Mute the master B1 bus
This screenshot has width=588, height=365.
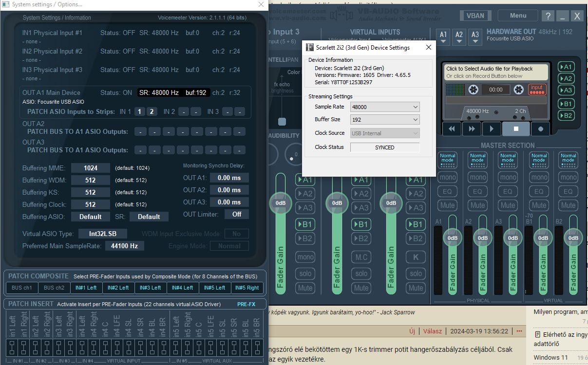coord(538,205)
